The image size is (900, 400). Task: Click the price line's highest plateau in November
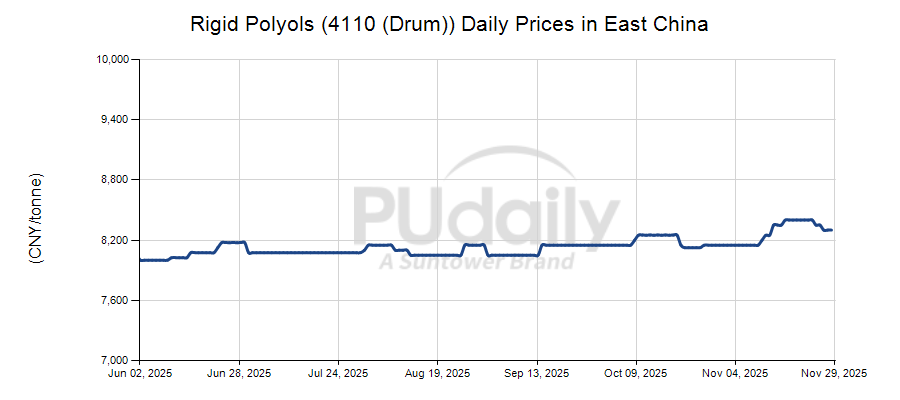click(797, 220)
